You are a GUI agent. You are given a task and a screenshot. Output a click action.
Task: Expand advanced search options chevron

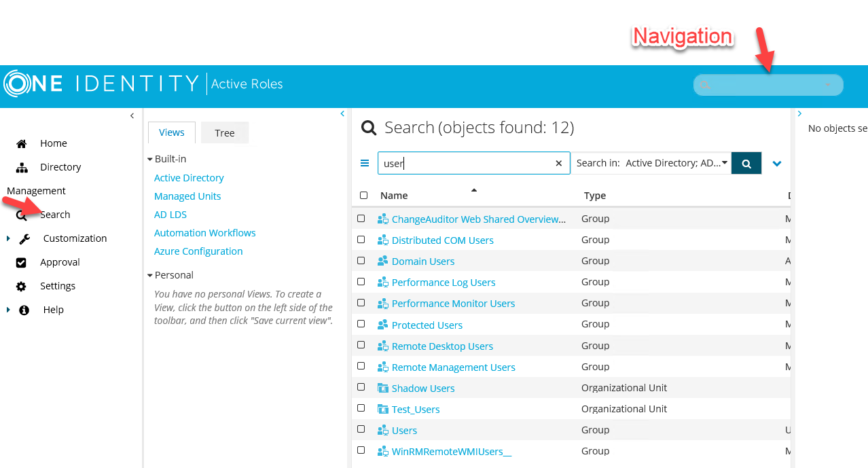pyautogui.click(x=777, y=164)
